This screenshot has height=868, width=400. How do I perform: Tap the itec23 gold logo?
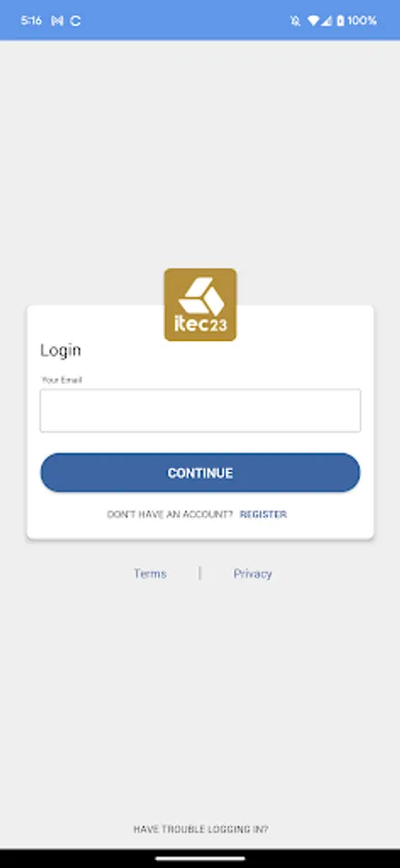pos(200,305)
